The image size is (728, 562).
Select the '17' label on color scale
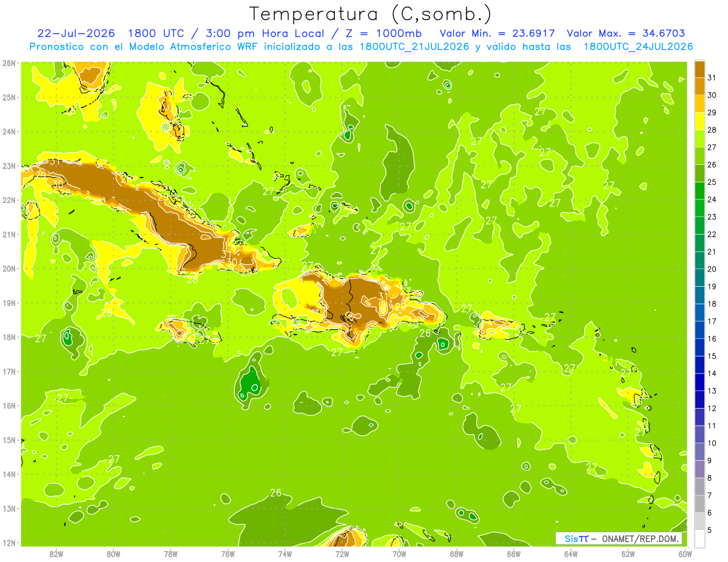(712, 321)
